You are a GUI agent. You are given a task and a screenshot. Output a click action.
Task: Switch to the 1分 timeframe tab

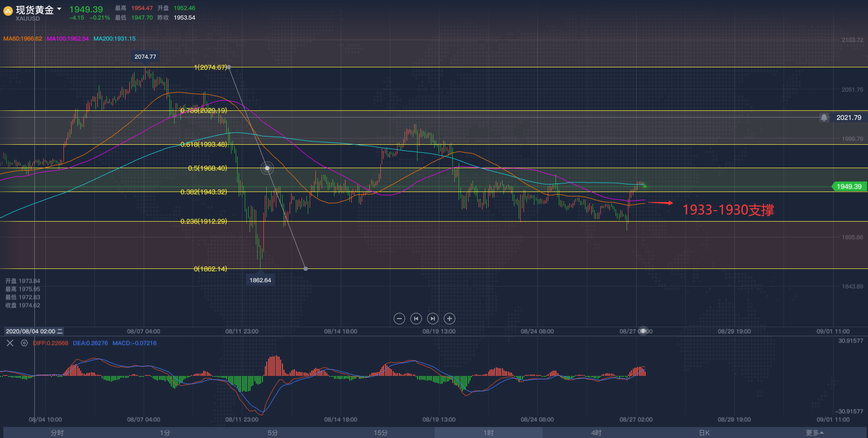pyautogui.click(x=165, y=433)
